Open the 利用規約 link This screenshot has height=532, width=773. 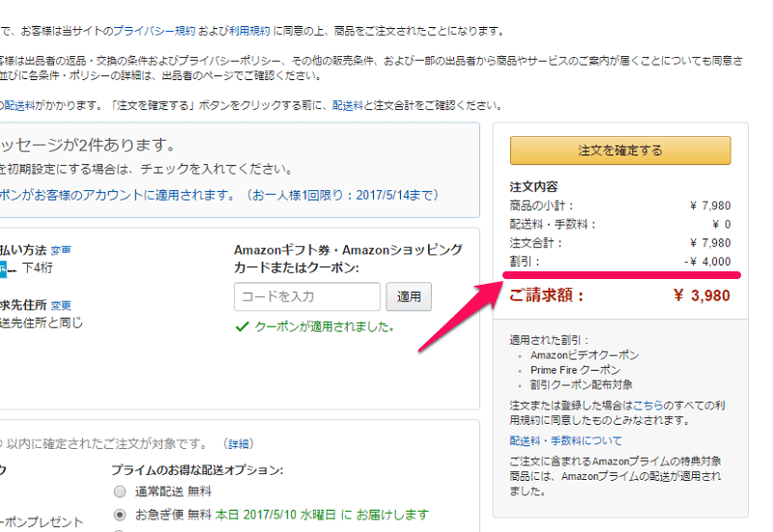(x=249, y=31)
